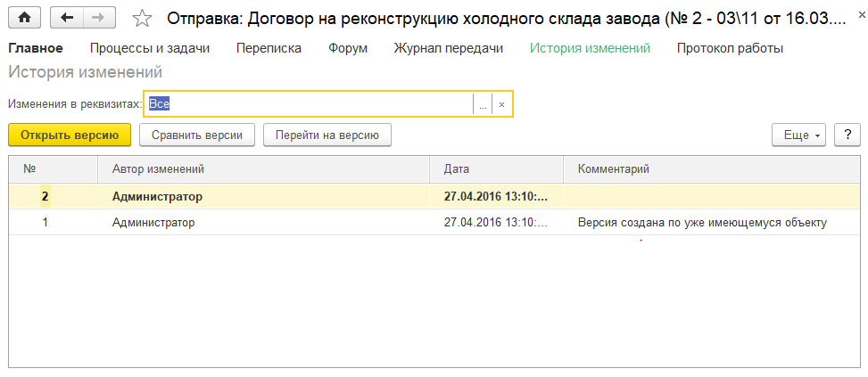Image resolution: width=868 pixels, height=377 pixels.
Task: Click the Перейти на версию button
Action: pos(327,135)
